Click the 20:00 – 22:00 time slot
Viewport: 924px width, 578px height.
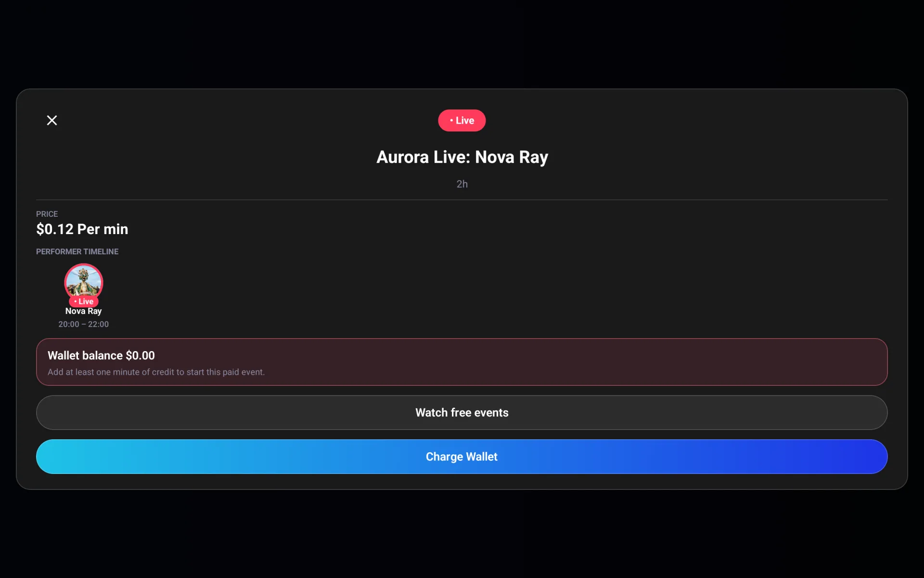pyautogui.click(x=84, y=324)
